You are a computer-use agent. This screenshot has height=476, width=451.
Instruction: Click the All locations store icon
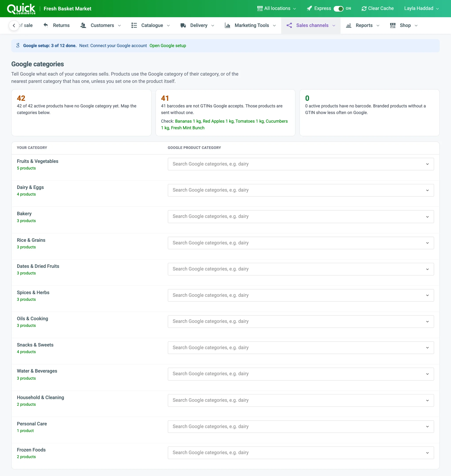[x=260, y=8]
